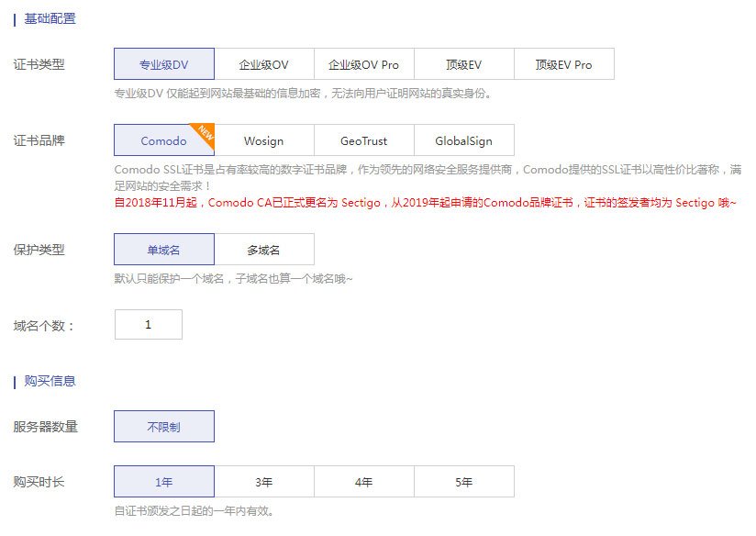Click the 购买时长 label

click(39, 482)
